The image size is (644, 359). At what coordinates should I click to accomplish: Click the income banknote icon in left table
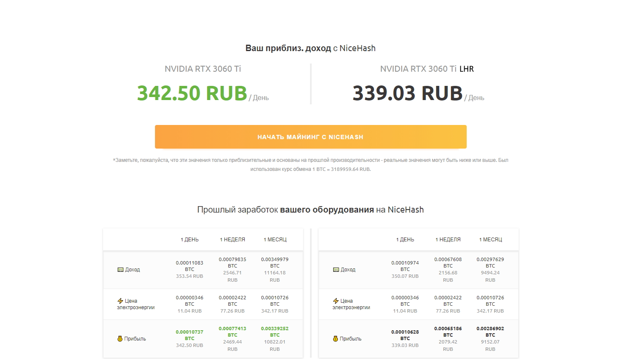[120, 270]
